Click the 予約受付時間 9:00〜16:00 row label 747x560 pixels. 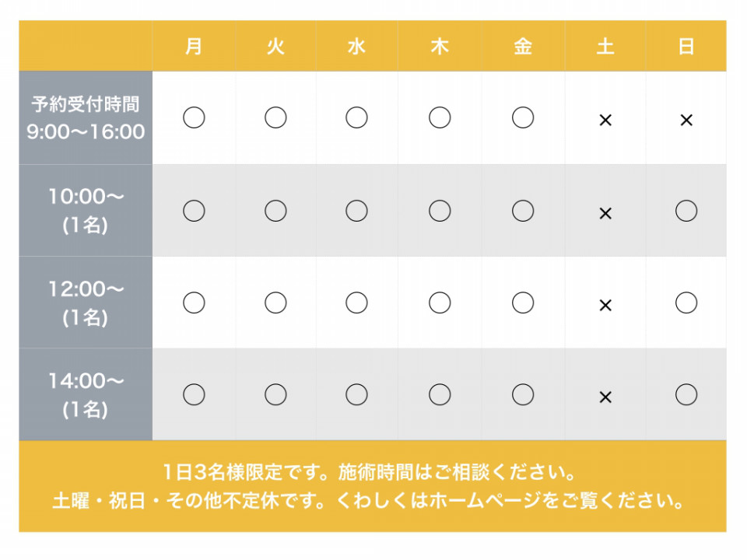coord(86,117)
